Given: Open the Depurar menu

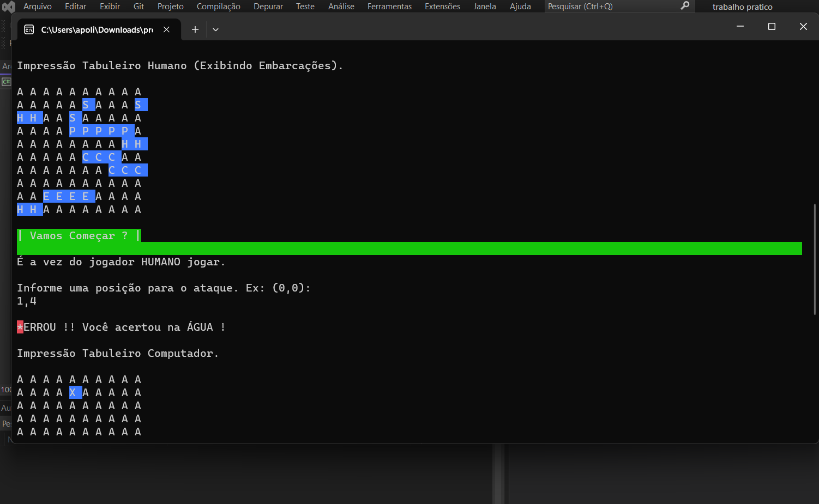Looking at the screenshot, I should pyautogui.click(x=268, y=7).
